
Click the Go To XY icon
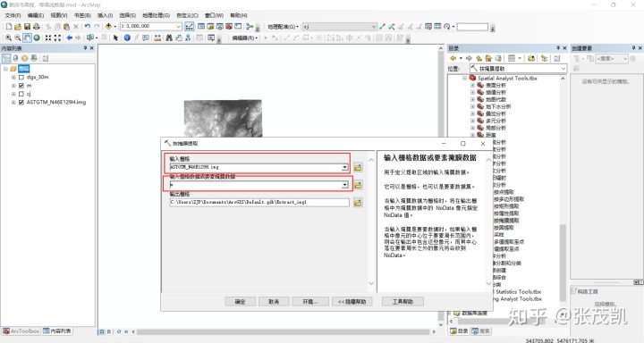[x=188, y=38]
